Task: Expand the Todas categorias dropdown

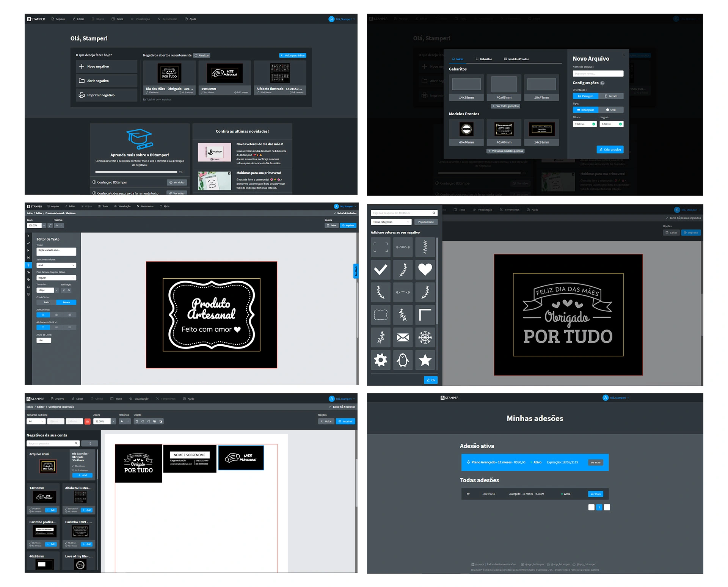Action: pos(391,222)
